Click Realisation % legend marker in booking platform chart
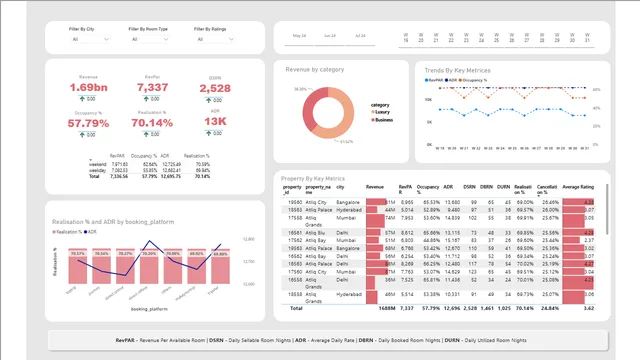This screenshot has height=360, width=640. tap(54, 232)
